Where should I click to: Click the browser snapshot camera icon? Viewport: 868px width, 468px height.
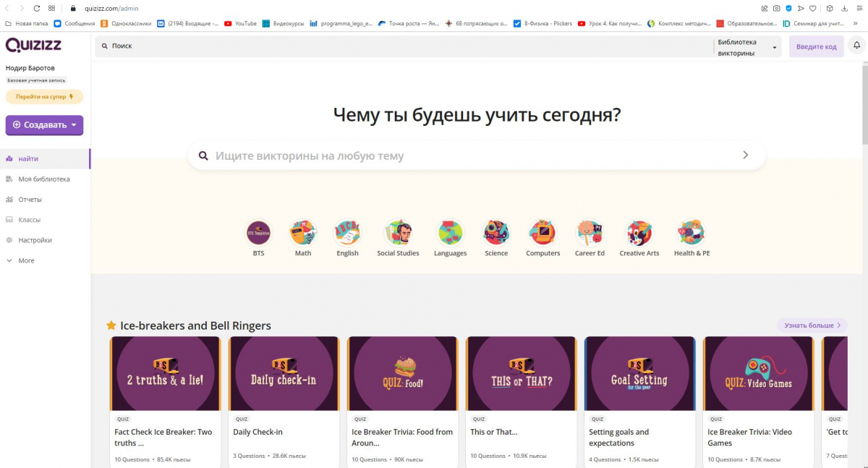(776, 8)
